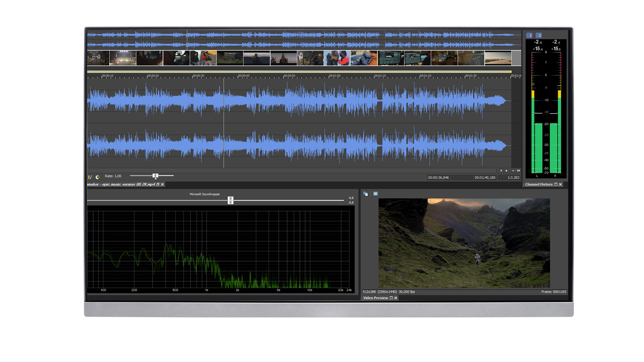Click the 00:01:30 mark on time ruler

471,76
